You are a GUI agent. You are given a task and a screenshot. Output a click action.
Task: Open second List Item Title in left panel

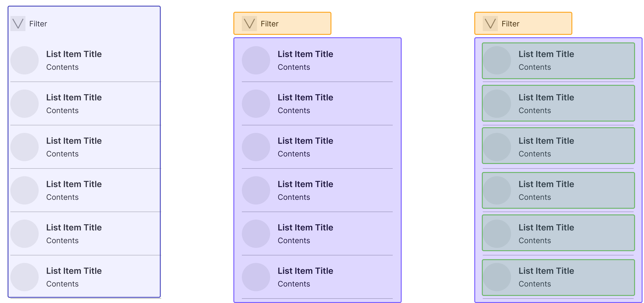[74, 97]
